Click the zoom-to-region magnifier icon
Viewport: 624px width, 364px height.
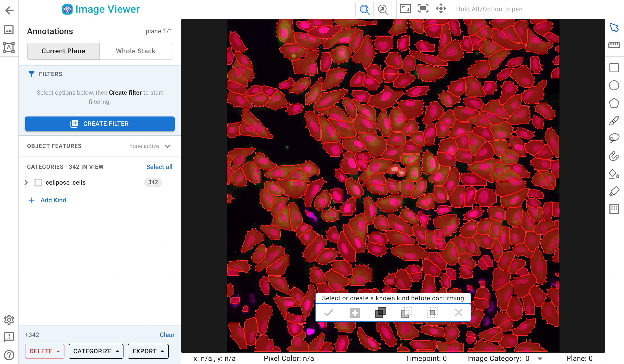pos(365,9)
